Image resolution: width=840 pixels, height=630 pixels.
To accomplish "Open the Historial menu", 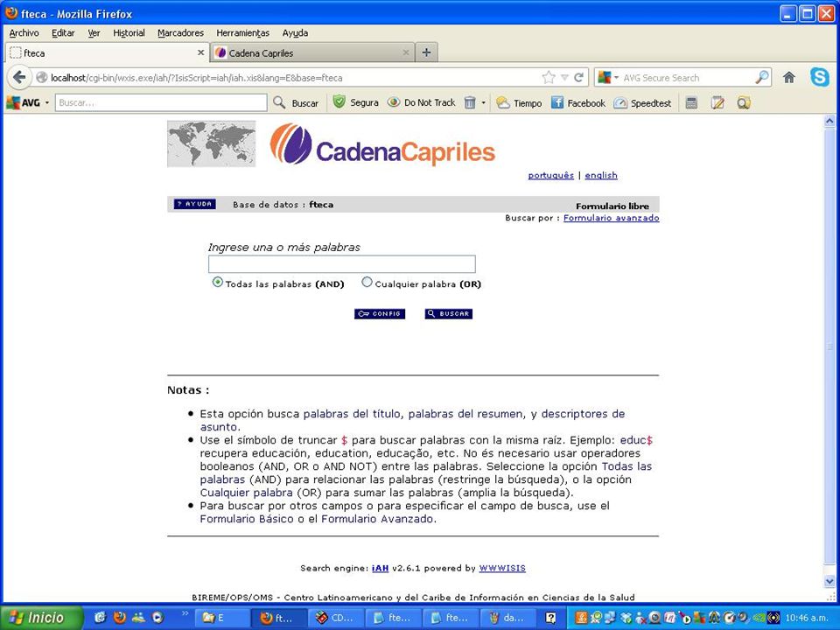I will point(129,32).
